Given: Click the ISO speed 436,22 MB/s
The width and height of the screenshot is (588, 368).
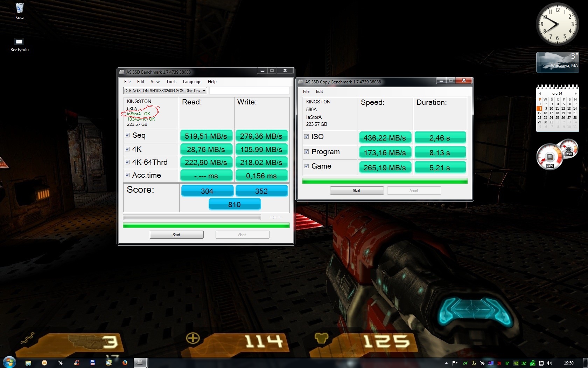Looking at the screenshot, I should click(x=385, y=138).
